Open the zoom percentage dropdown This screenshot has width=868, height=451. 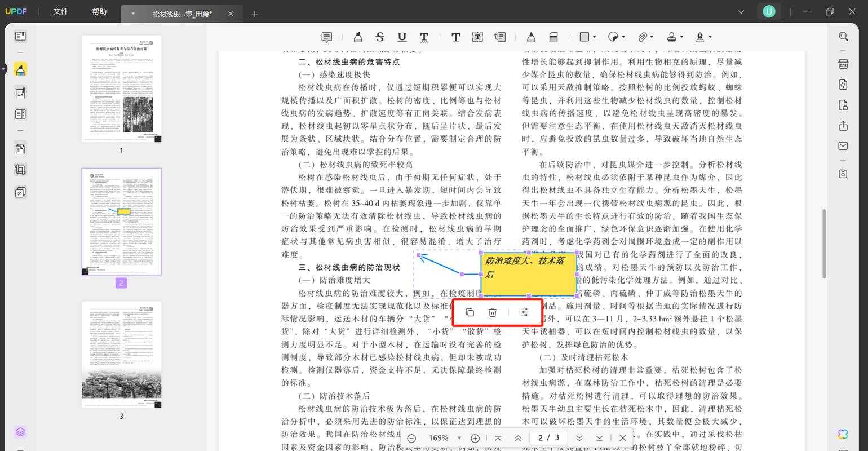(x=459, y=437)
